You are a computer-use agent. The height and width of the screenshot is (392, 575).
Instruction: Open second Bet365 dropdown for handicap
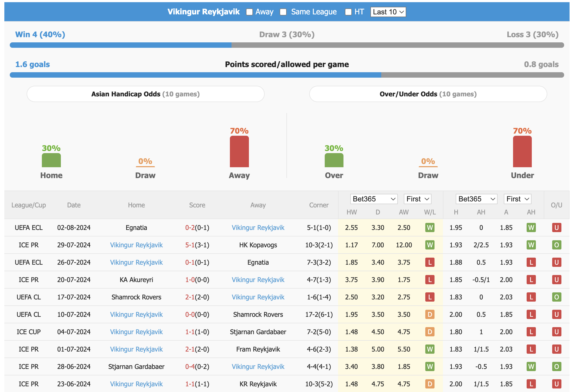[x=477, y=199]
